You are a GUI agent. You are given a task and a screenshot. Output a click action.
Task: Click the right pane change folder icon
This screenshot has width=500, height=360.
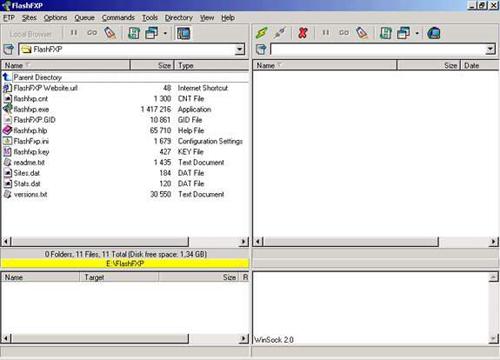point(261,50)
